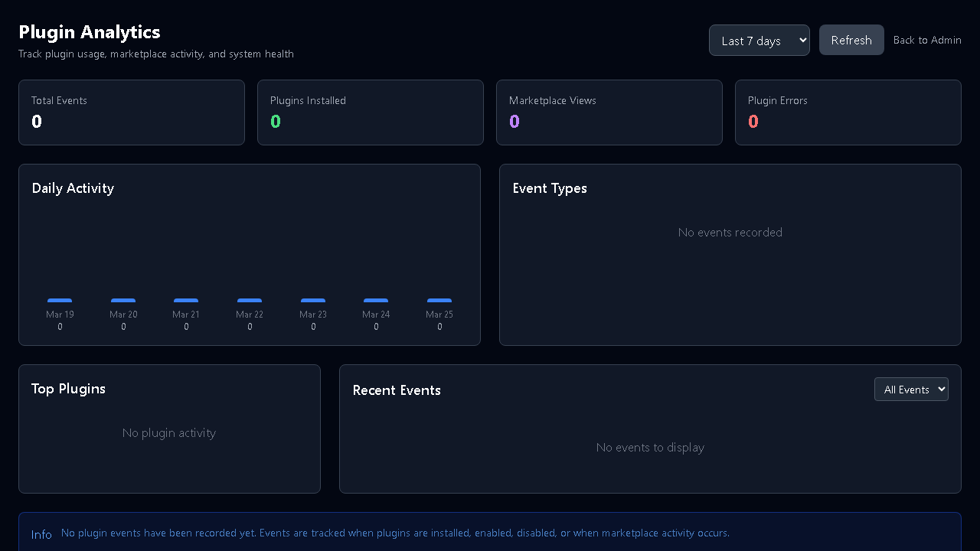This screenshot has width=980, height=551.
Task: Select the Event Types panel header
Action: tap(550, 188)
